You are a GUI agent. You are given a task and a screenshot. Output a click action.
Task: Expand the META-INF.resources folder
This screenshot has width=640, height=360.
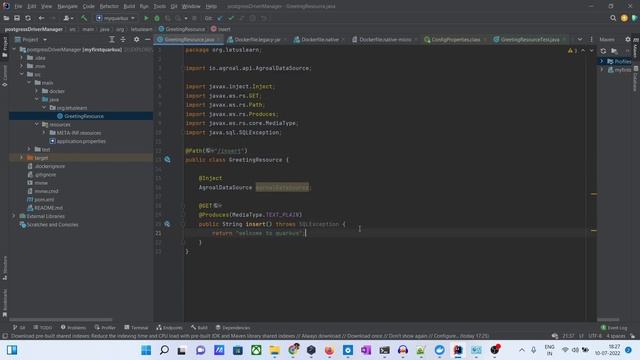pos(44,133)
